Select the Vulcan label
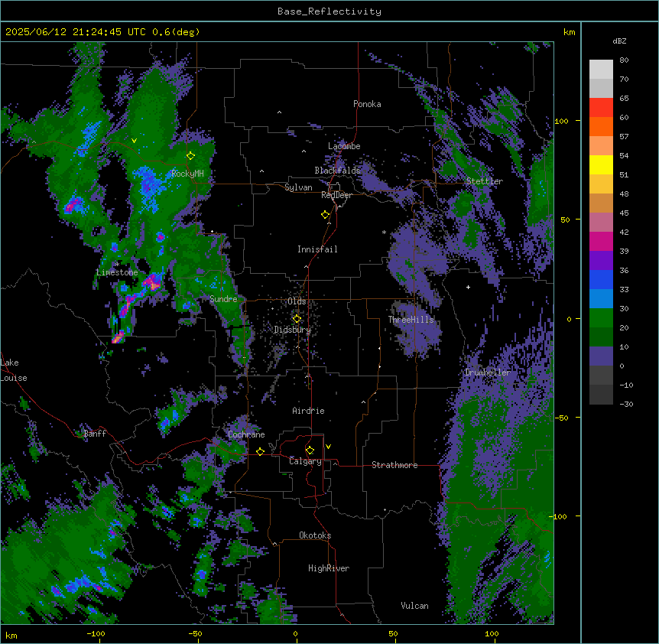The height and width of the screenshot is (644, 659). tap(415, 606)
